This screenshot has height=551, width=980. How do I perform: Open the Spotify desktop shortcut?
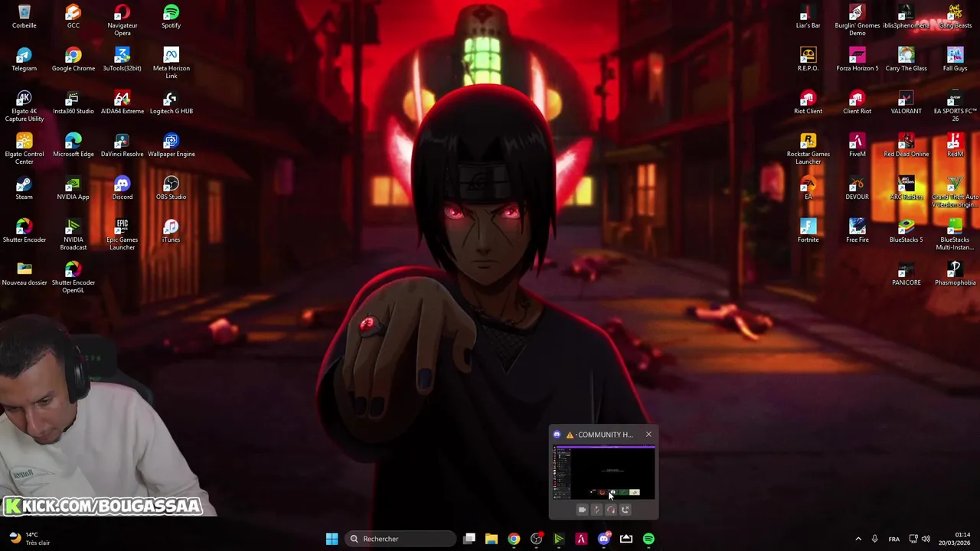pyautogui.click(x=171, y=17)
